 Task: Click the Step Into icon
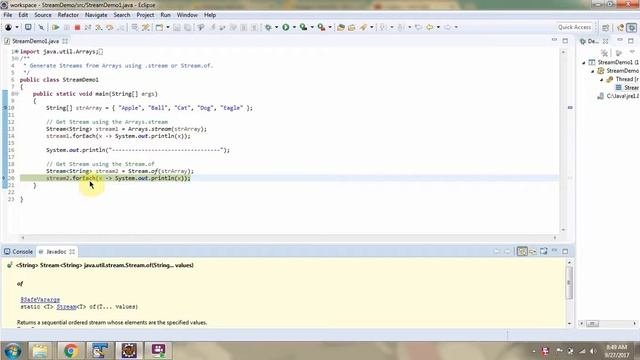click(99, 27)
